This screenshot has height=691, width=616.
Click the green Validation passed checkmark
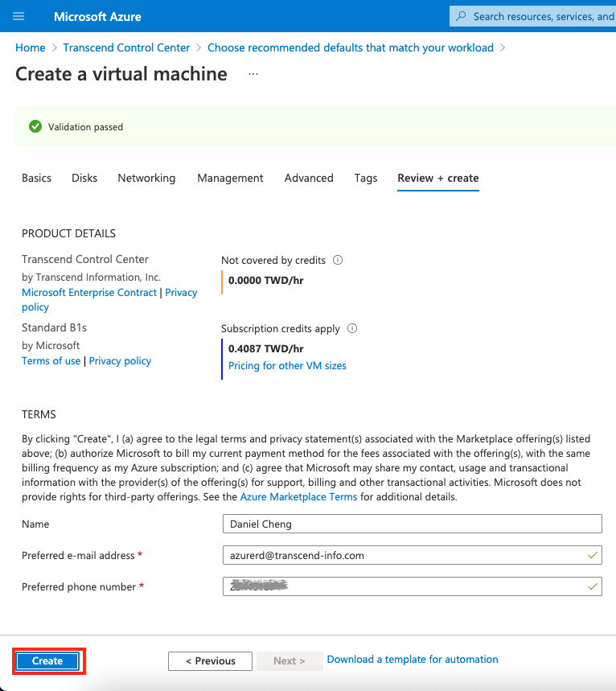click(35, 127)
